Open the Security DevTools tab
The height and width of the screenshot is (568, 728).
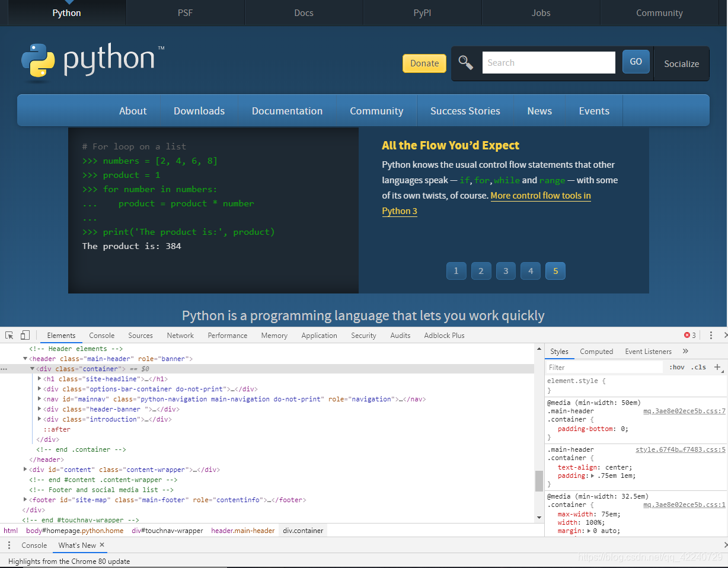coord(363,335)
